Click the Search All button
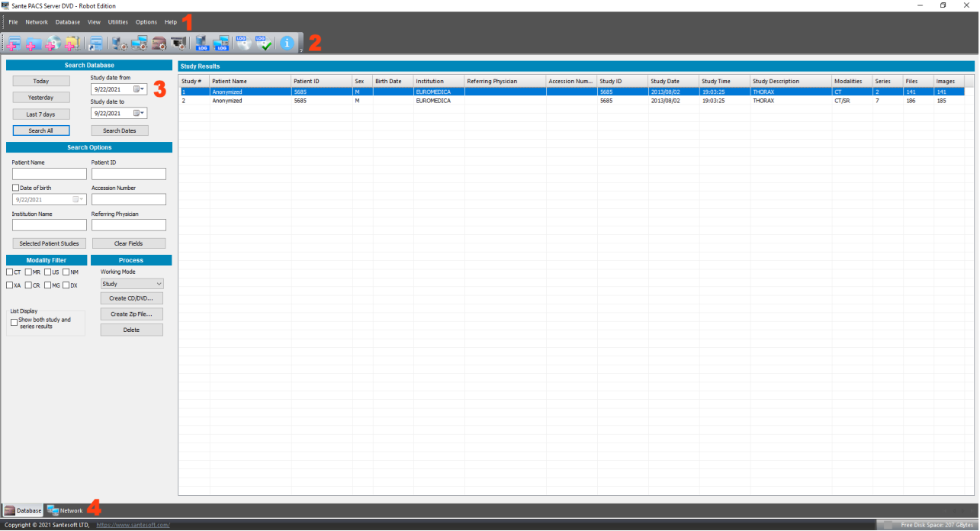 coord(41,130)
